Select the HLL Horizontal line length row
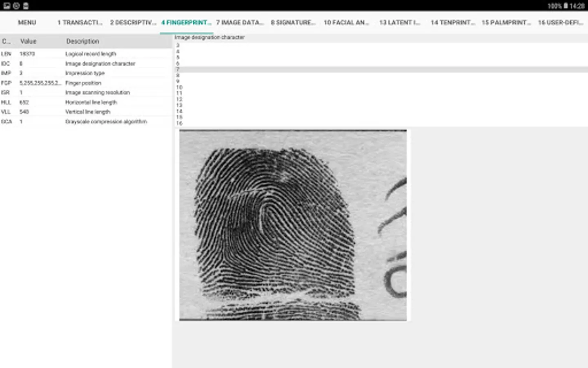 click(86, 102)
